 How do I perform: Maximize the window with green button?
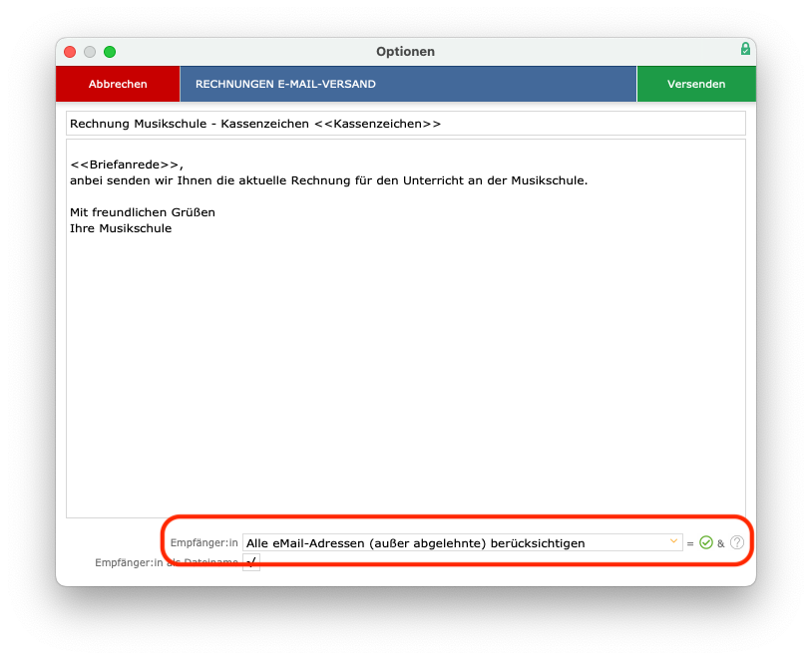(x=110, y=52)
